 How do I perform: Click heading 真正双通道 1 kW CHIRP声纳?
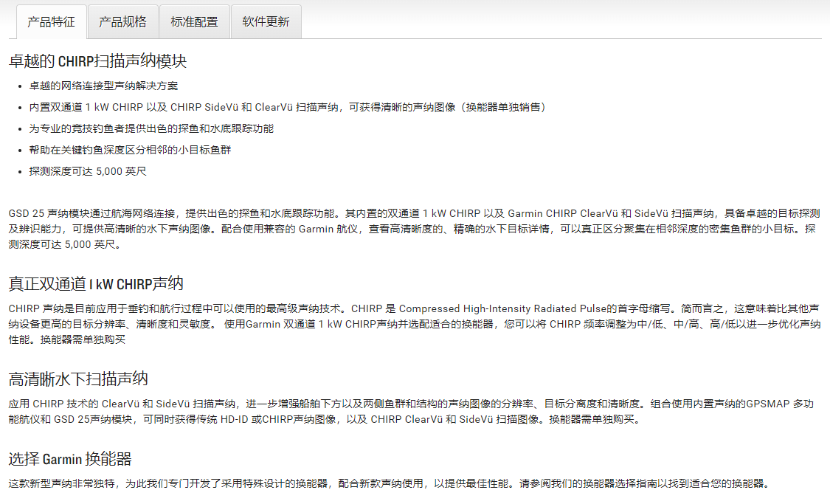click(x=96, y=284)
